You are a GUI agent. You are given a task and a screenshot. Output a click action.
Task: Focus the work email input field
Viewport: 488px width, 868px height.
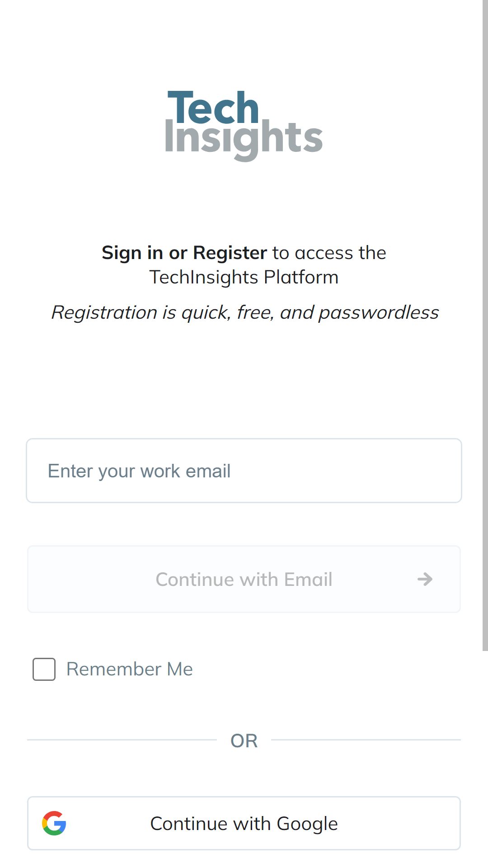coord(244,471)
